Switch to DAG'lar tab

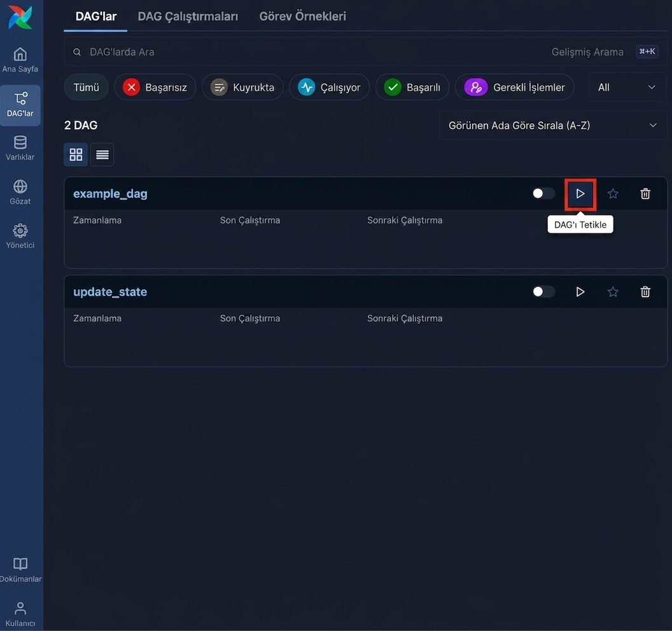click(x=96, y=17)
